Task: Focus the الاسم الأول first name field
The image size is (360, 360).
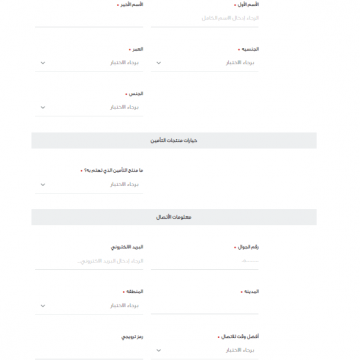Action: point(205,18)
